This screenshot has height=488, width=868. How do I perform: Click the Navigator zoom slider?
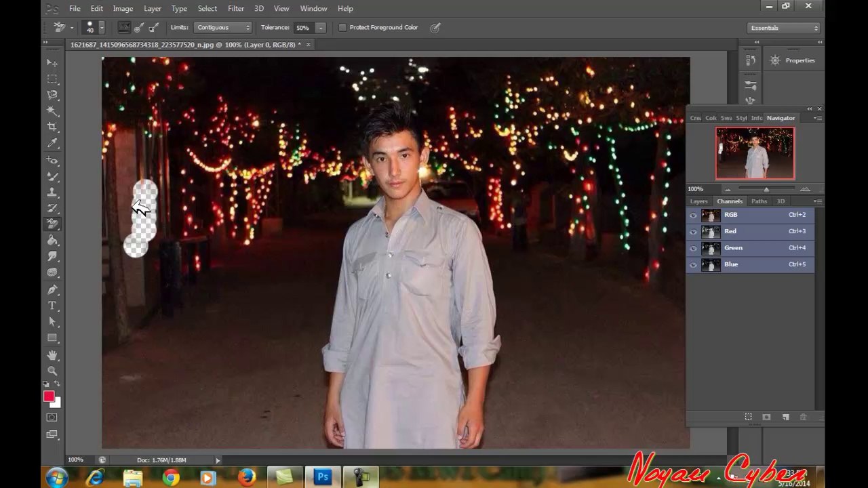[x=766, y=189]
